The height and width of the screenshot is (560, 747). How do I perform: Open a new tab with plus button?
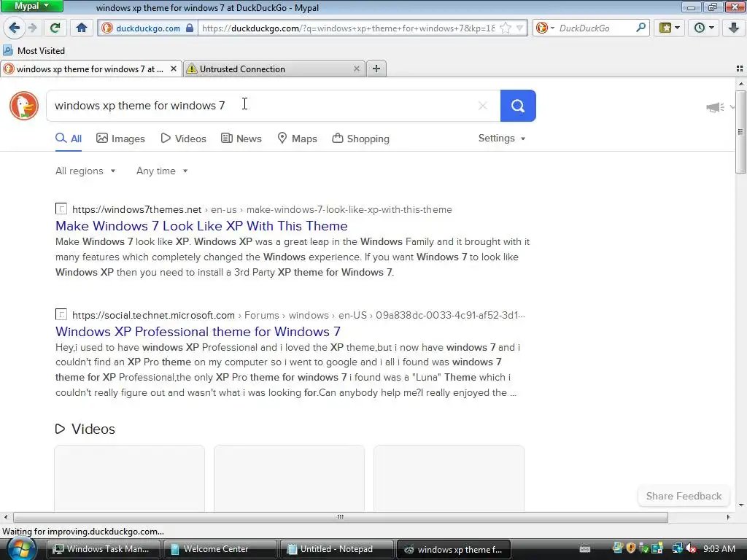pyautogui.click(x=376, y=69)
